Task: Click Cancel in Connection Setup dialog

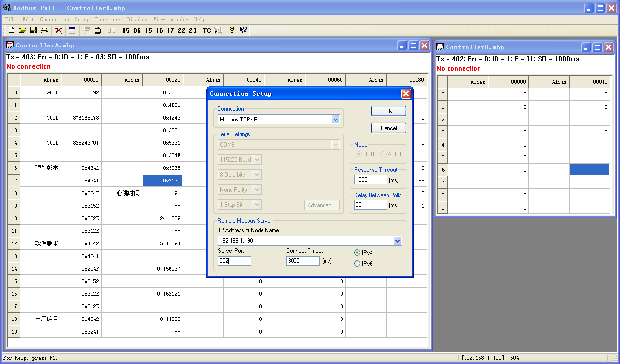Action: 388,128
